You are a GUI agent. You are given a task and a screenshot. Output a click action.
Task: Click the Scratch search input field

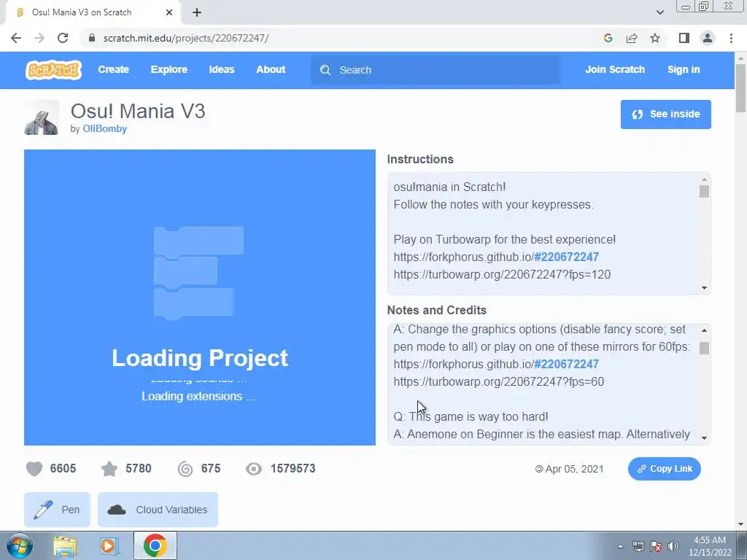pos(436,70)
